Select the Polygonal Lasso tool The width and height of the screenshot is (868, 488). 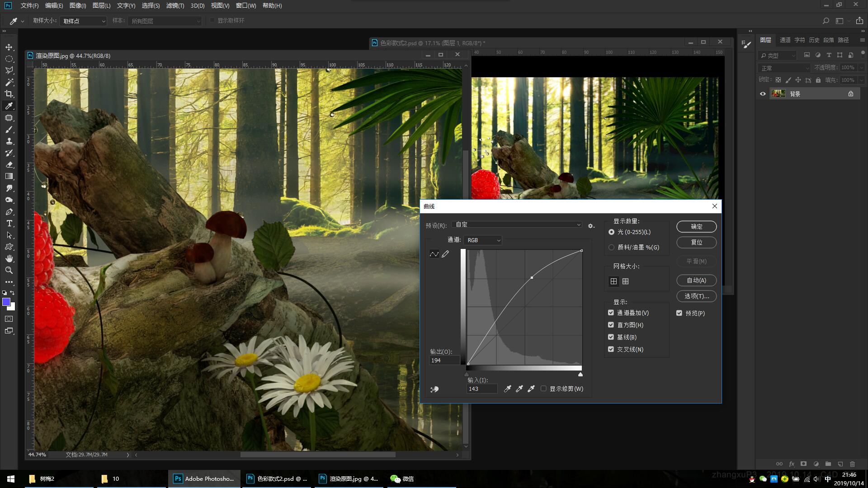click(x=9, y=70)
